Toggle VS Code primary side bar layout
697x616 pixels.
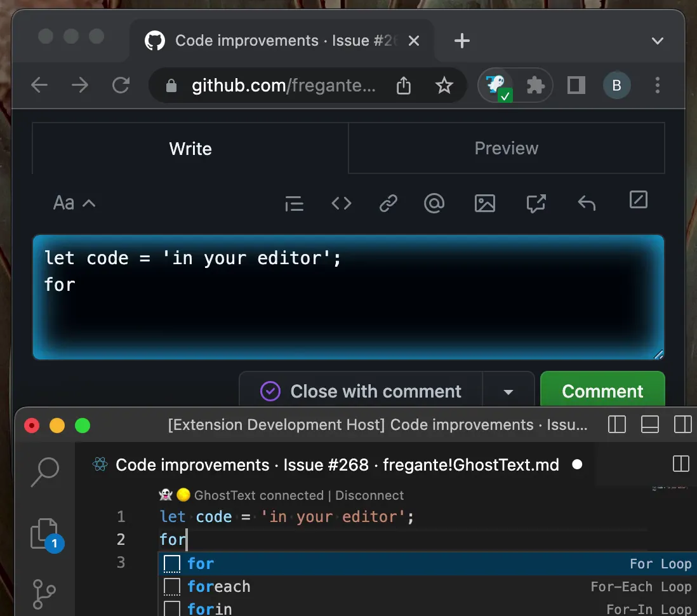[x=616, y=424]
